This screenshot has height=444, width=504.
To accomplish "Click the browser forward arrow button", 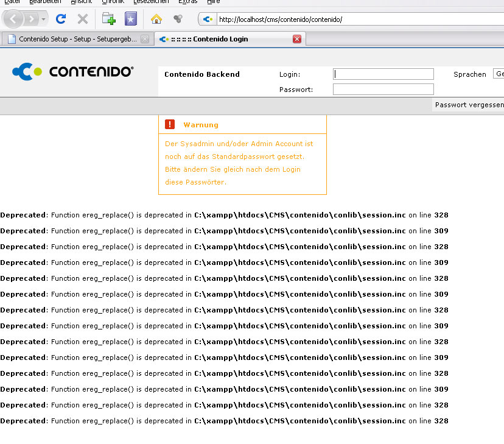I will (x=31, y=19).
